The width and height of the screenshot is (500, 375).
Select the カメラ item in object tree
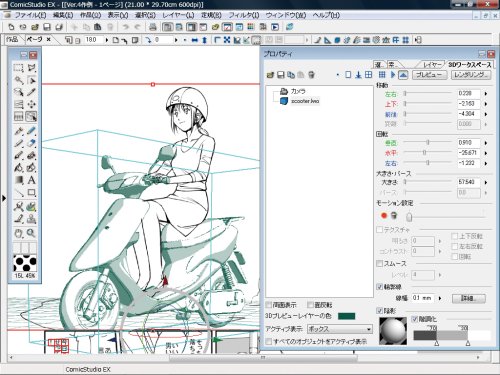(x=293, y=91)
